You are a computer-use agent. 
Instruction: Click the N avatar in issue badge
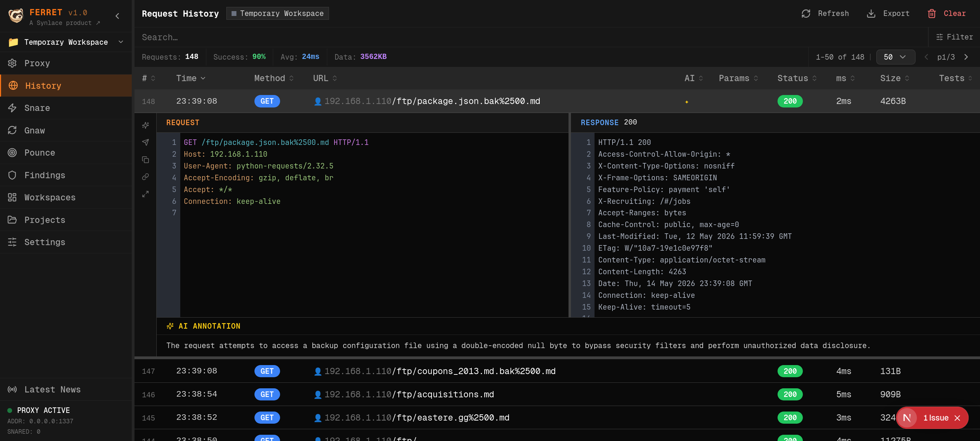point(907,418)
